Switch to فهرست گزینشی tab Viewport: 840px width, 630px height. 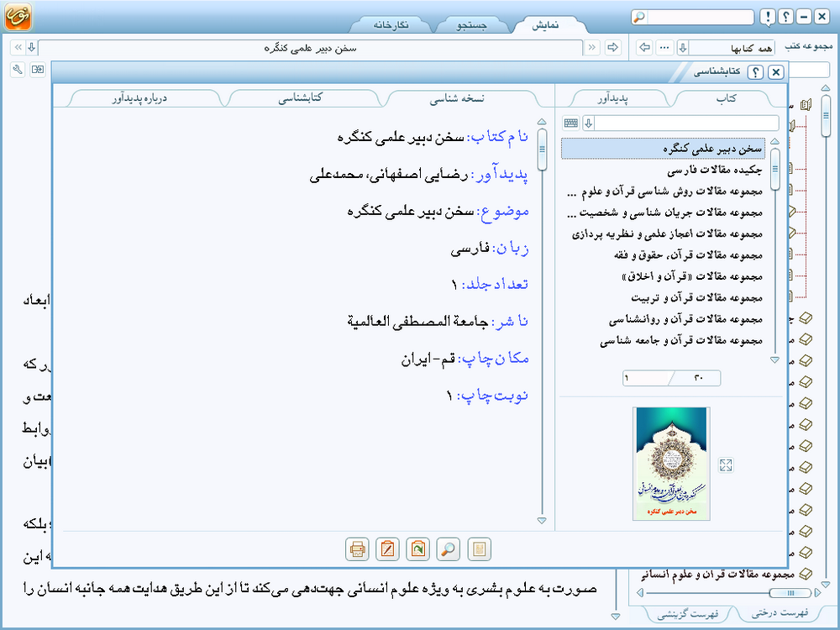pos(687,614)
